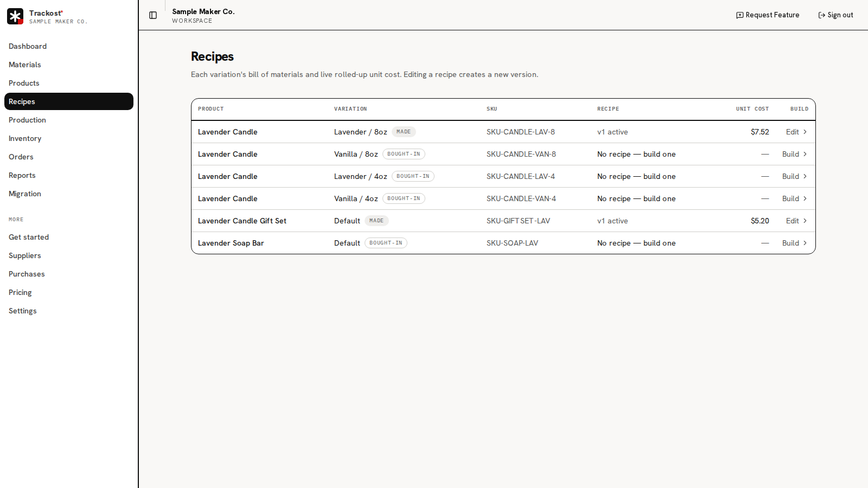868x488 pixels.
Task: Click MADE badge on Lavender / 8oz
Action: coord(404,132)
